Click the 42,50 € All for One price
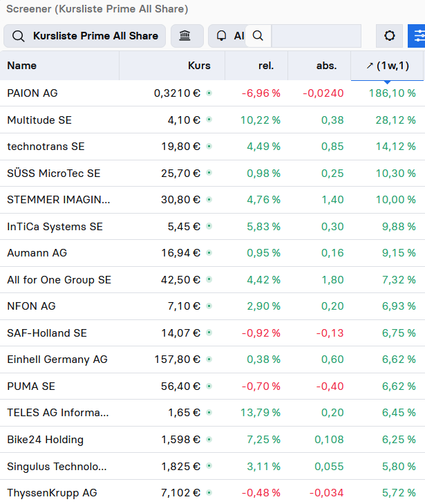Screen dimensions: 425x504 pyautogui.click(x=180, y=279)
